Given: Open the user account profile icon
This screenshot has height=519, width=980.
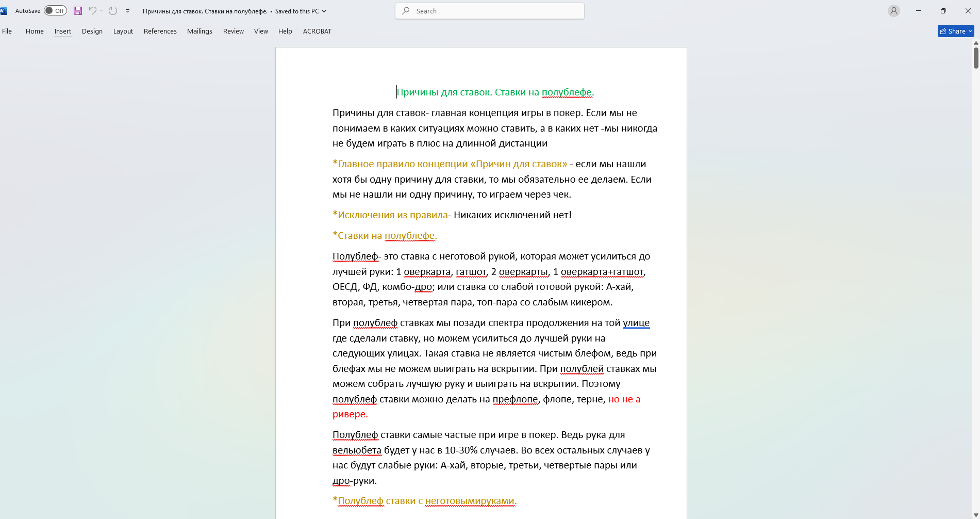Looking at the screenshot, I should (894, 11).
